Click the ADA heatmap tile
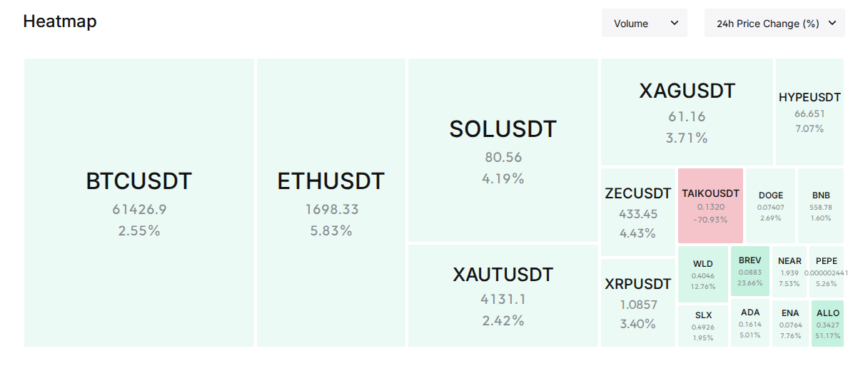Image resolution: width=868 pixels, height=371 pixels. (x=750, y=323)
